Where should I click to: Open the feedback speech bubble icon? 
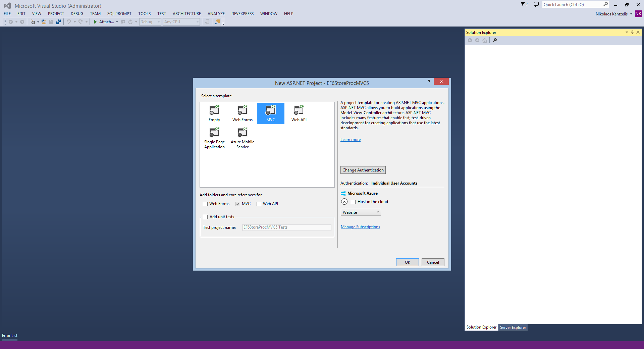tap(536, 4)
